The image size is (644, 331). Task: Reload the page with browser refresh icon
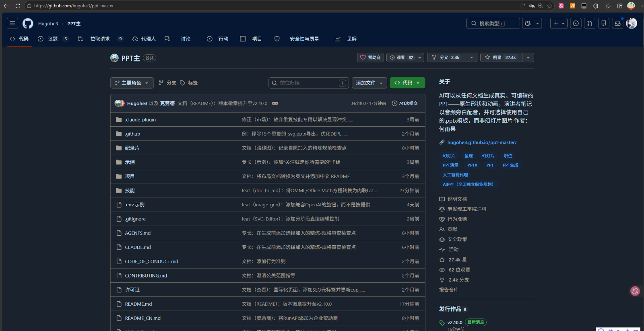coord(18,6)
